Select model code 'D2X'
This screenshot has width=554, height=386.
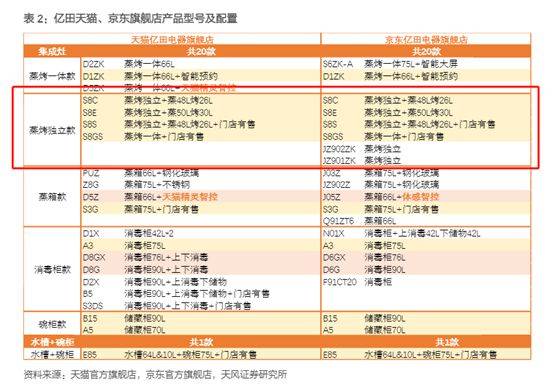[91, 282]
